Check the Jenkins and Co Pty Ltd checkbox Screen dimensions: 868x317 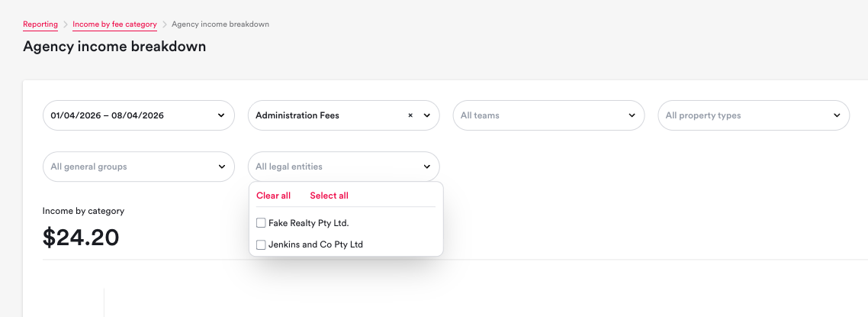[x=261, y=244]
